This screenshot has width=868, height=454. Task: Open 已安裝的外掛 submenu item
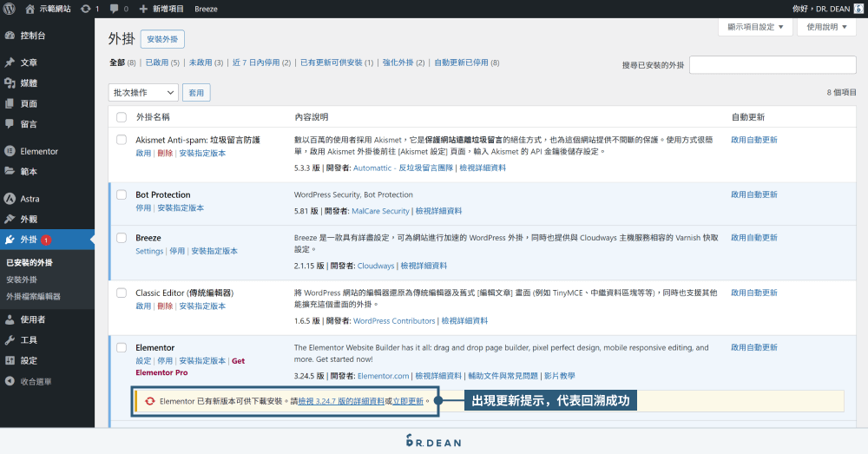click(30, 262)
